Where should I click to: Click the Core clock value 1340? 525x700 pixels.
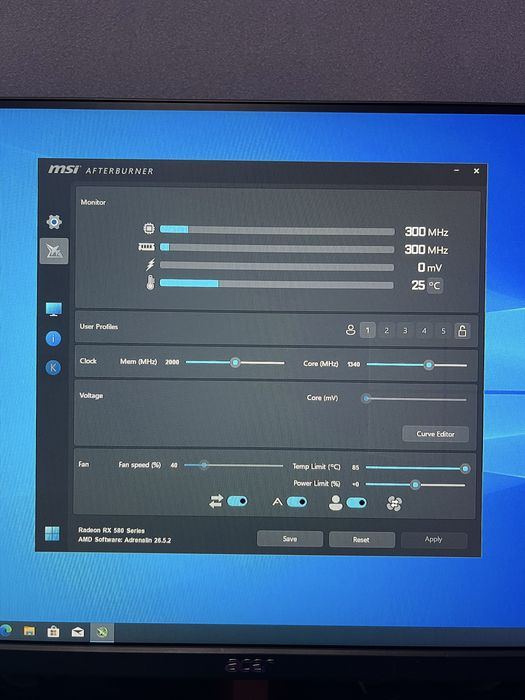[354, 364]
